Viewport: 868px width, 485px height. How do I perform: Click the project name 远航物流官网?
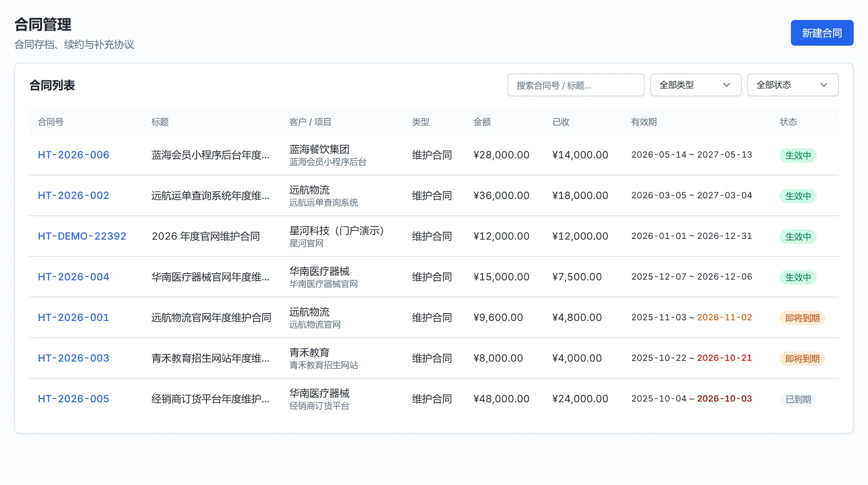(x=315, y=325)
